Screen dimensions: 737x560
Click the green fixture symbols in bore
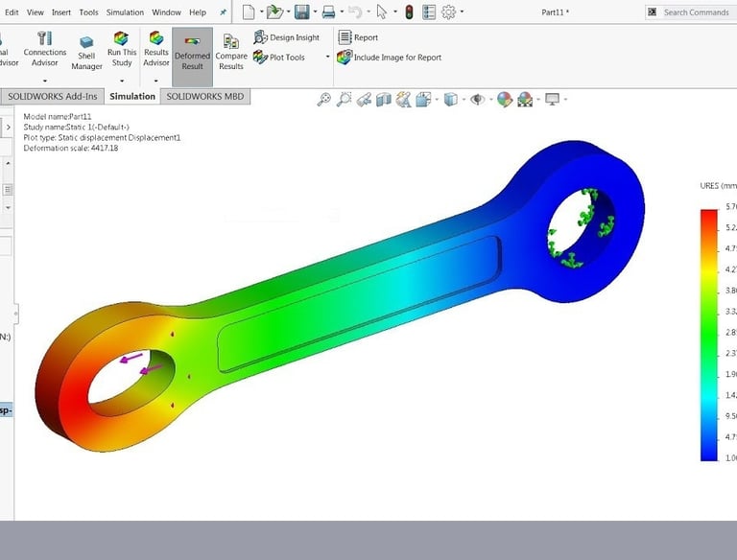pyautogui.click(x=582, y=228)
